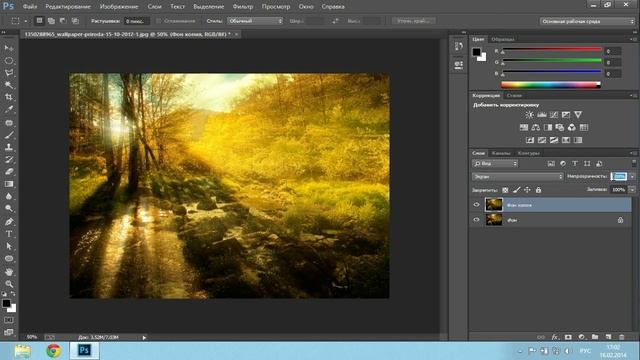Open the status bar info arrow
Image resolution: width=640 pixels, height=360 pixels.
[x=144, y=338]
